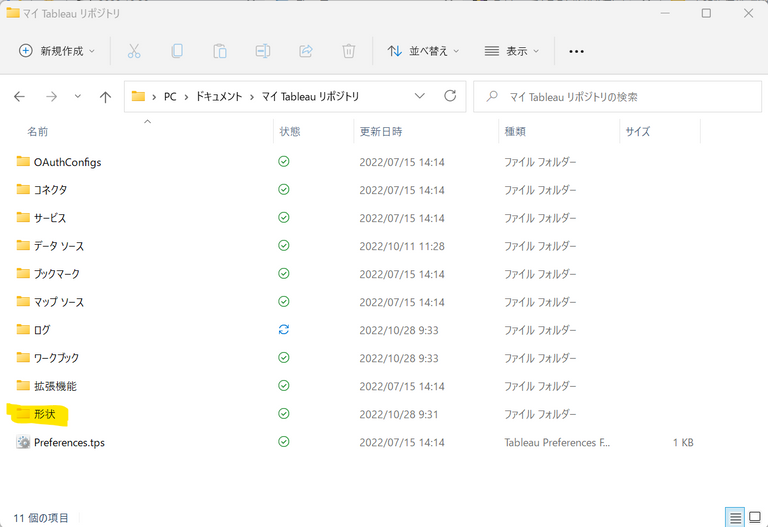
Task: Click the search box for マイ Tableau リポジトリ
Action: (617, 96)
